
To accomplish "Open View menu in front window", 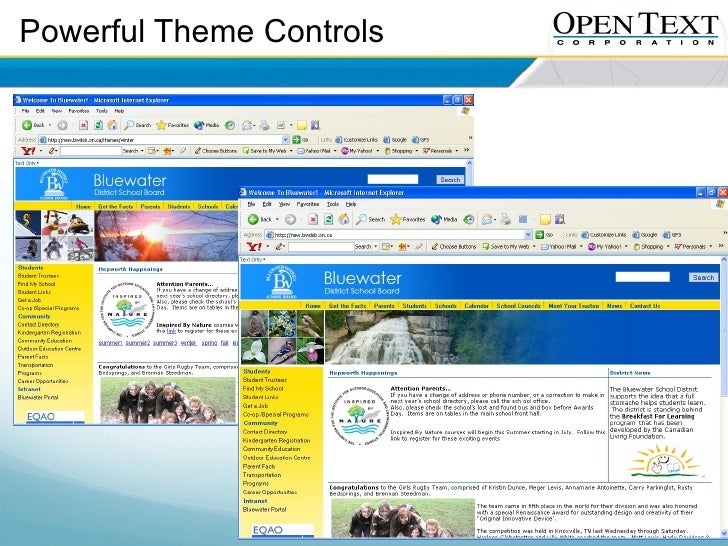I will (284, 204).
